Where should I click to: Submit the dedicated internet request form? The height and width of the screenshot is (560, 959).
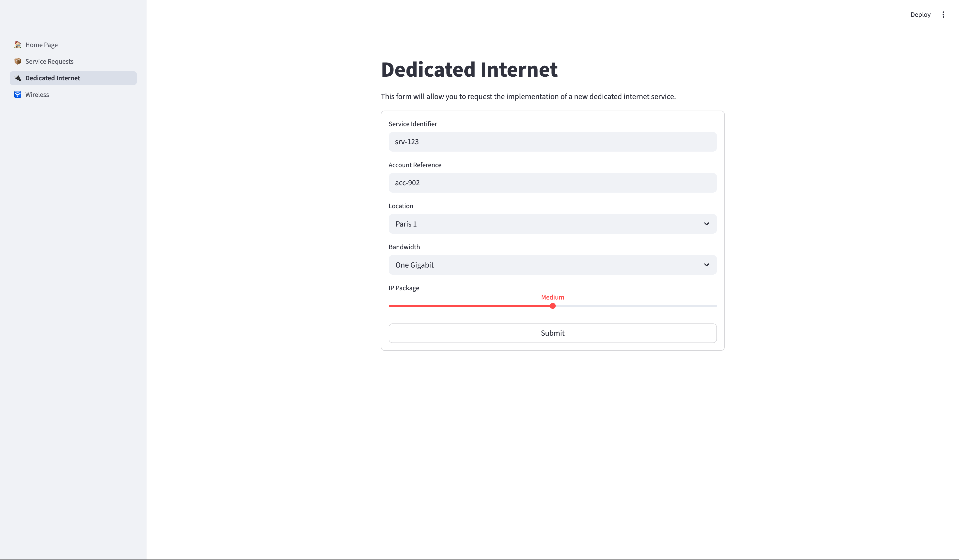pyautogui.click(x=552, y=333)
